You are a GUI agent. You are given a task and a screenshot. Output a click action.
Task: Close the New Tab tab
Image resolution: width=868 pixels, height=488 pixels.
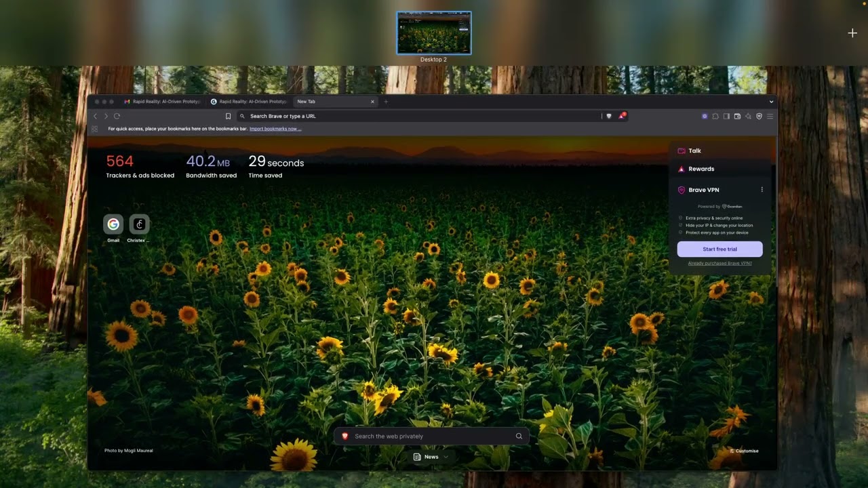click(x=372, y=102)
